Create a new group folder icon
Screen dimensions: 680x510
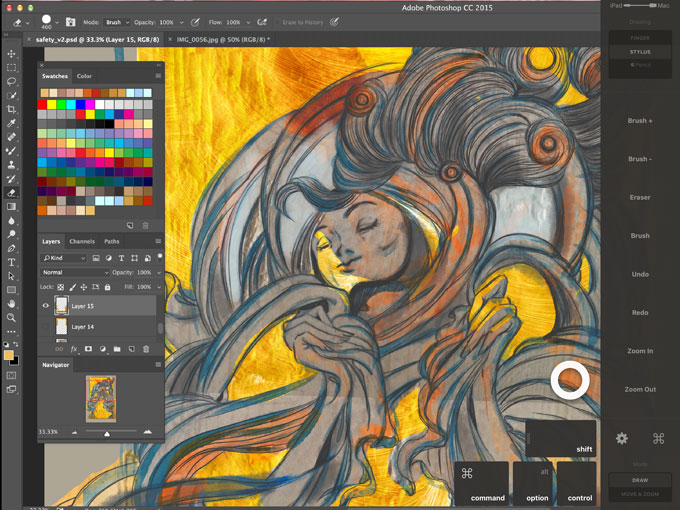point(117,349)
